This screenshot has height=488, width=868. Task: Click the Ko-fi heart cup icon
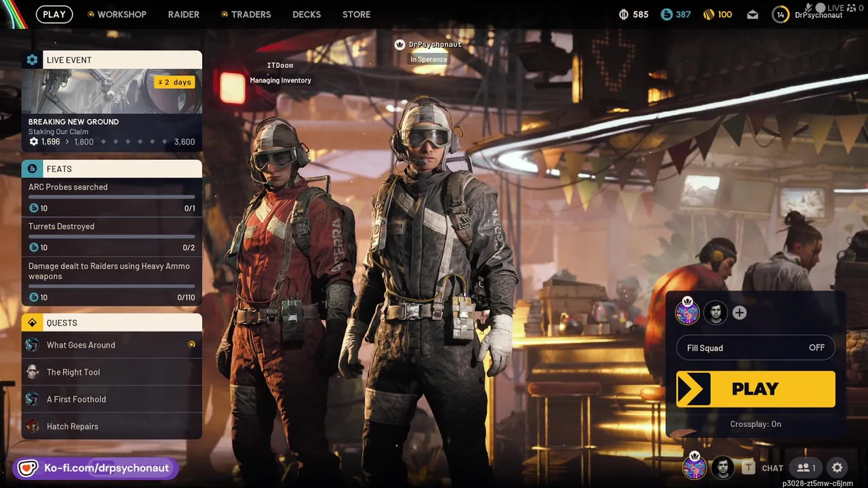coord(28,468)
